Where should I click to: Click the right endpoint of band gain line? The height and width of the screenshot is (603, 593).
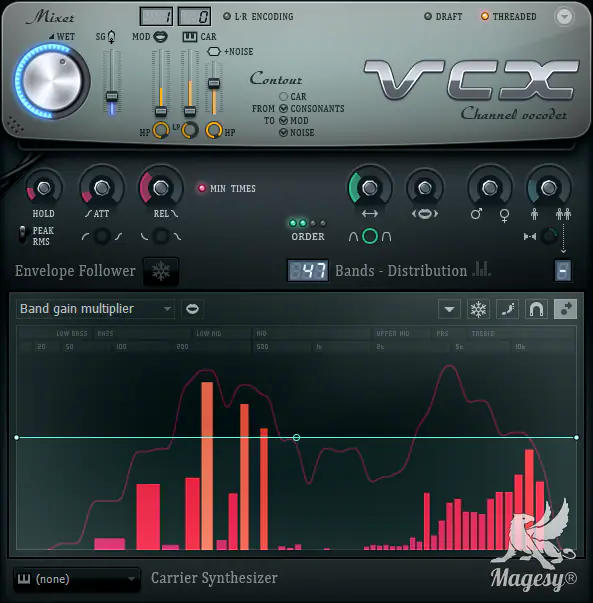click(576, 437)
